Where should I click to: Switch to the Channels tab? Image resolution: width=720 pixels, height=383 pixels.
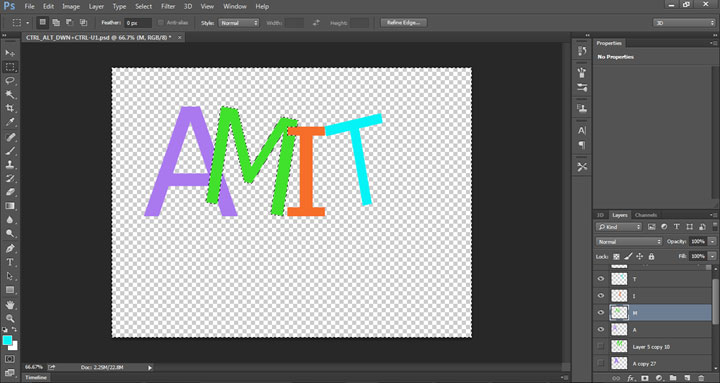coord(646,215)
